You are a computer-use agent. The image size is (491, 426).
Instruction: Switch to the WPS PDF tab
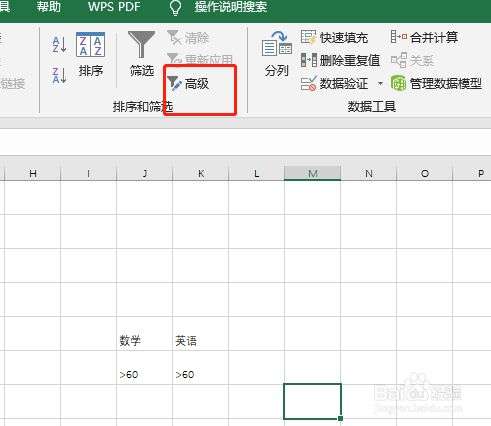[x=114, y=7]
